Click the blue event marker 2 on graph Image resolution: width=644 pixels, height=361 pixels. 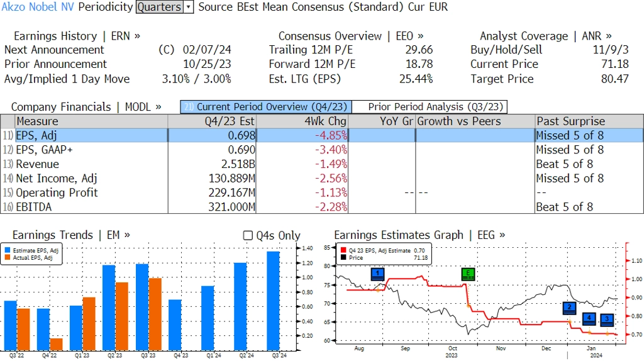pos(569,308)
